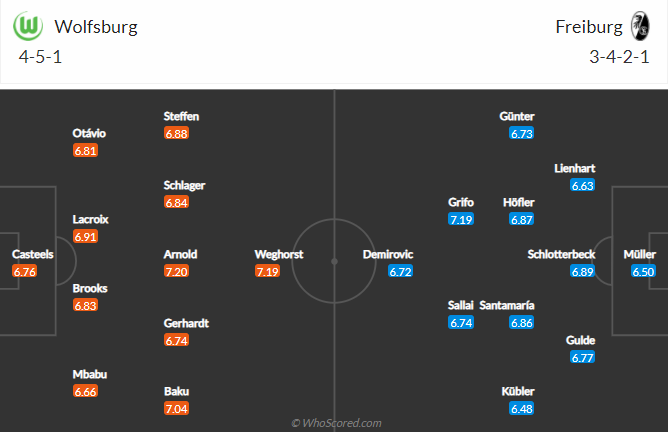This screenshot has height=432, width=668.
Task: Open player Lacroix's profile name
Action: [x=90, y=219]
